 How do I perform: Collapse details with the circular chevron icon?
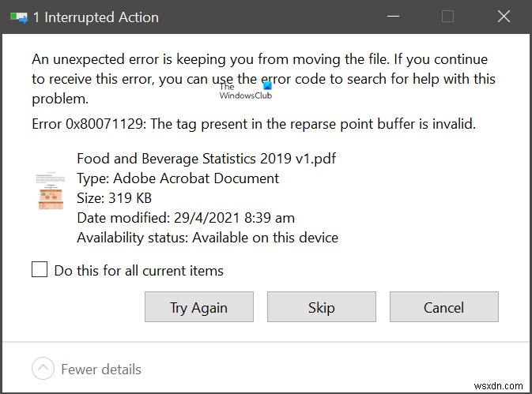[x=43, y=369]
